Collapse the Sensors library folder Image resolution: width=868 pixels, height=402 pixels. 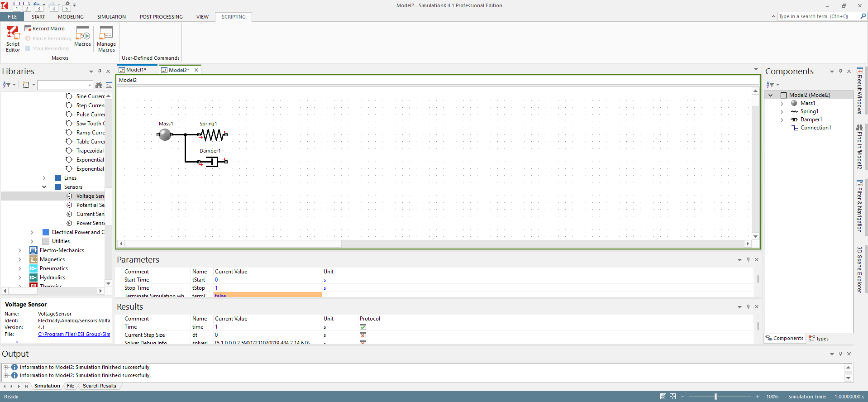click(44, 187)
